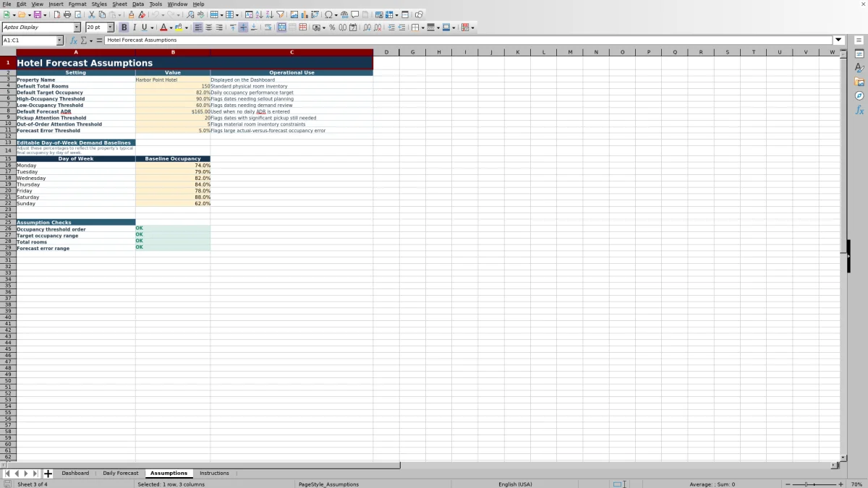The width and height of the screenshot is (868, 488).
Task: Click the Undo arrow icon
Action: pos(155,14)
